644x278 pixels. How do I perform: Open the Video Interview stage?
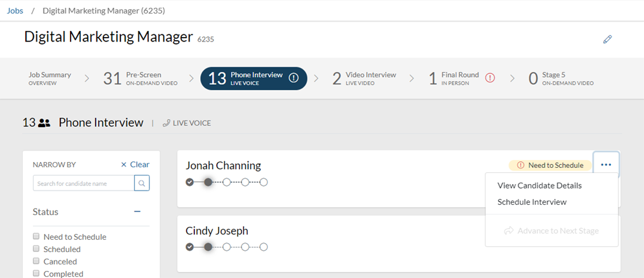(364, 78)
